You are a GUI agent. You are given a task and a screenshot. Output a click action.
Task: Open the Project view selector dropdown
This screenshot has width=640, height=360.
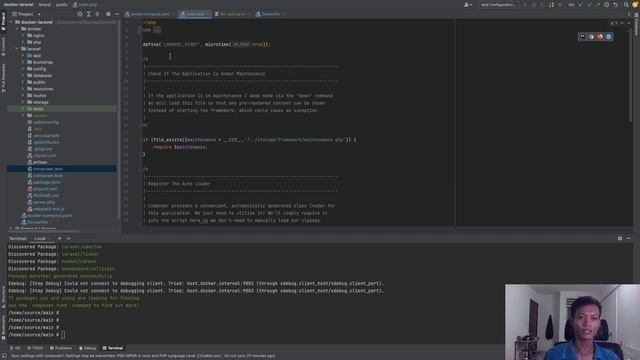click(x=26, y=14)
